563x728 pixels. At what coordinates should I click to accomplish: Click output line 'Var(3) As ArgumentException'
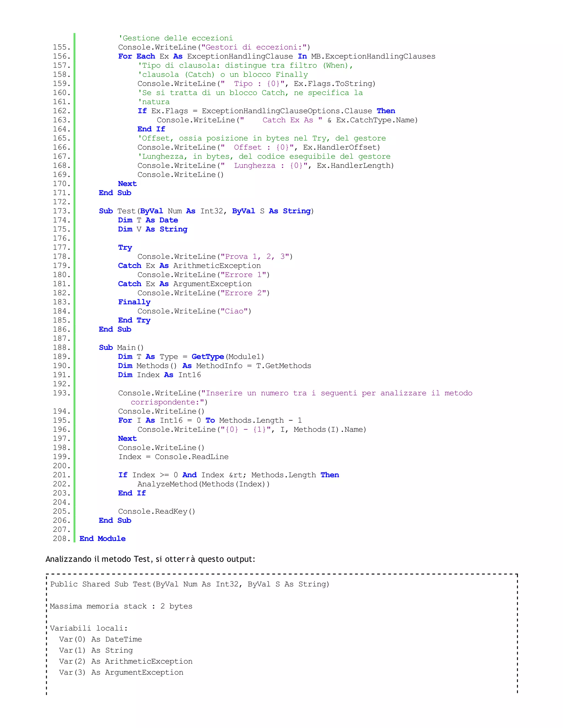121,672
